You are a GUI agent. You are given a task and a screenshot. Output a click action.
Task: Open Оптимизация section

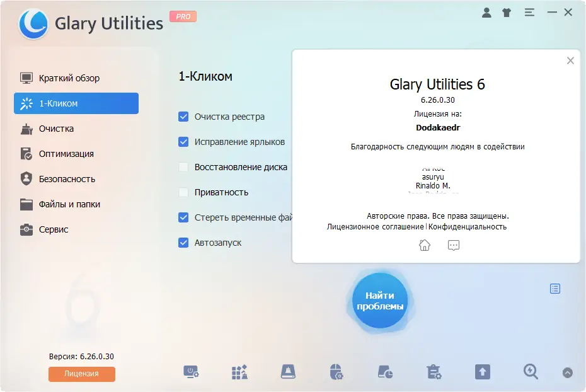pos(76,154)
